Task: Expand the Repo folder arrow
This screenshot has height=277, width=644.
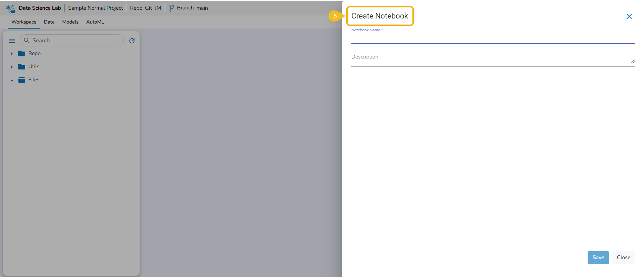Action: 12,54
